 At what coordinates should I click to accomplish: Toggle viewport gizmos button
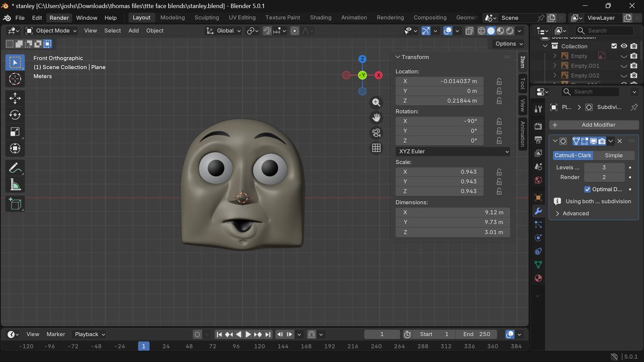click(426, 31)
